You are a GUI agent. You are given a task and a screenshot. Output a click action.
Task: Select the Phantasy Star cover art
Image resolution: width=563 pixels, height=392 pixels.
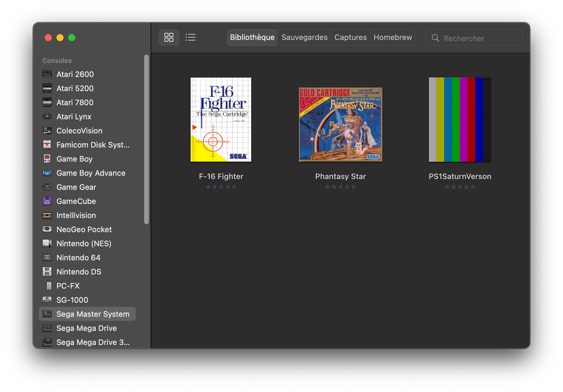tap(341, 125)
